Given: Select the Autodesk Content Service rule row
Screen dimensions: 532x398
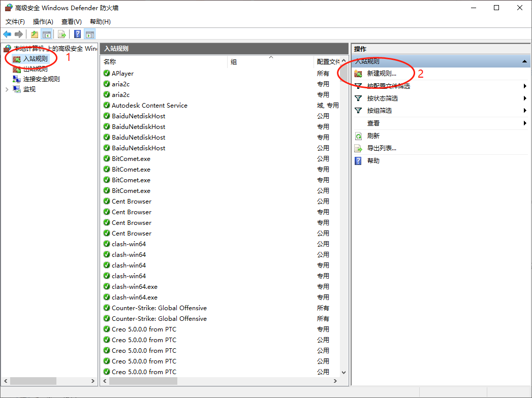Looking at the screenshot, I should click(x=149, y=106).
